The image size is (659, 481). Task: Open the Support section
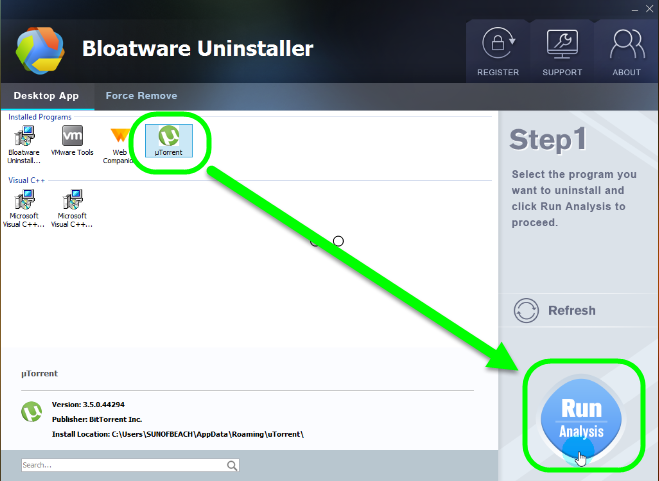point(562,52)
